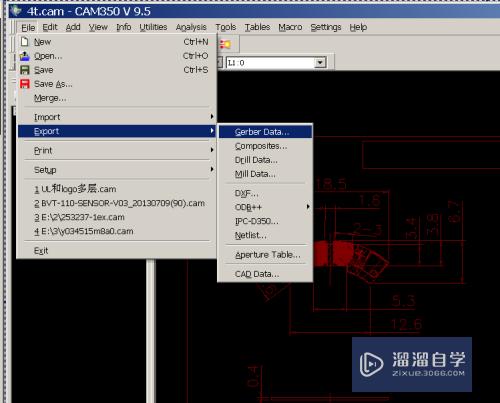Open the Tools menu
The image size is (500, 403).
tap(226, 27)
